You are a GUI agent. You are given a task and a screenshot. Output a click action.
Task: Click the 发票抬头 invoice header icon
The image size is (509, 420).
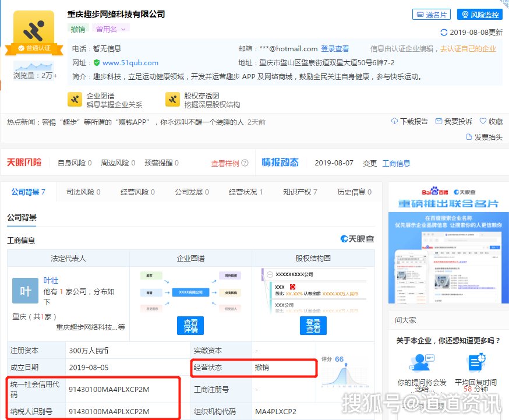click(469, 137)
